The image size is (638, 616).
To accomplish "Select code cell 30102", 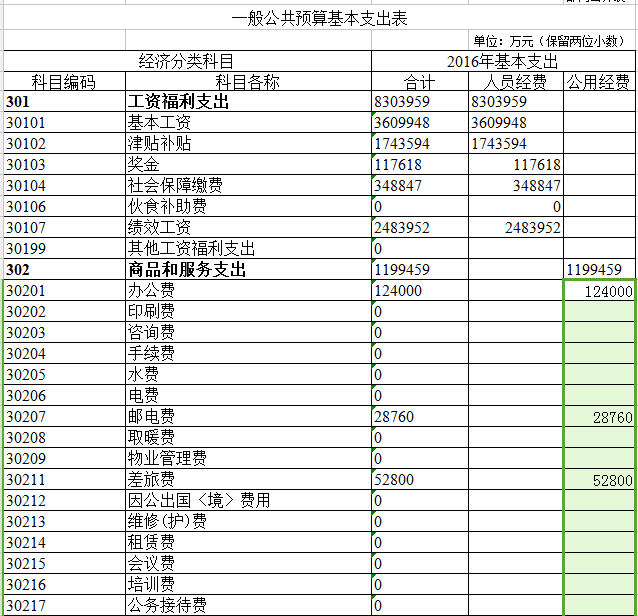I will click(x=64, y=144).
